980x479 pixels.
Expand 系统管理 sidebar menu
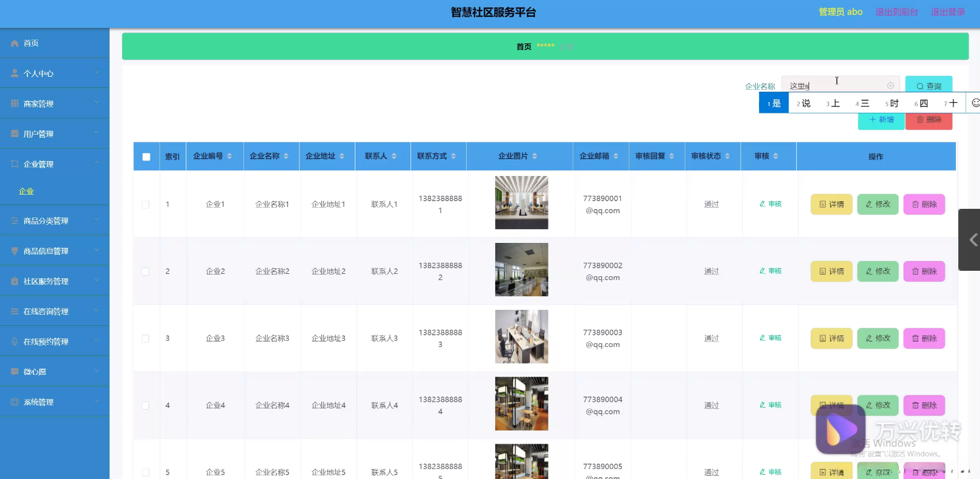point(54,402)
